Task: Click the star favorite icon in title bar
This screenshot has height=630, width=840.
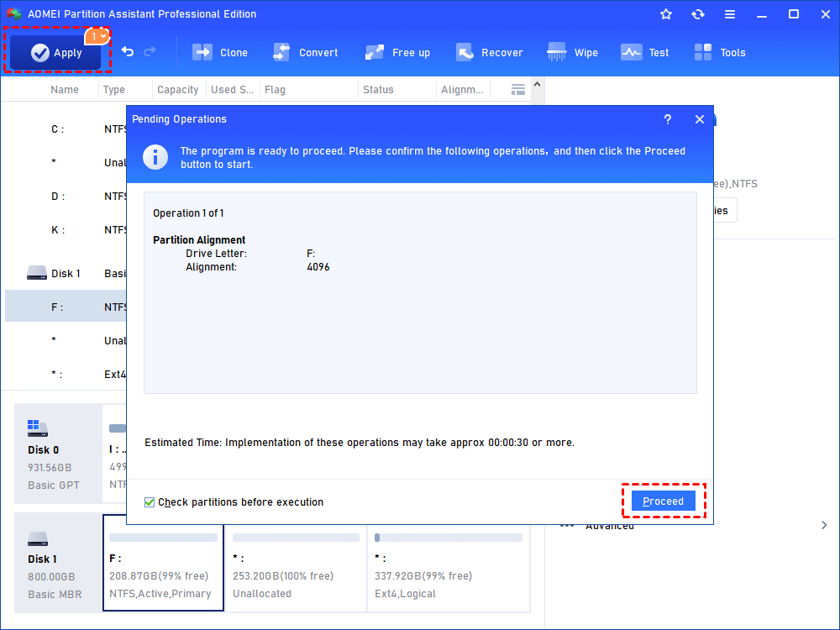Action: point(666,14)
